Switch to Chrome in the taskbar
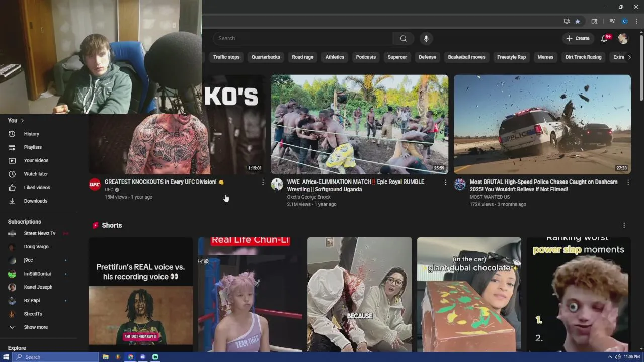The height and width of the screenshot is (362, 644). [130, 357]
